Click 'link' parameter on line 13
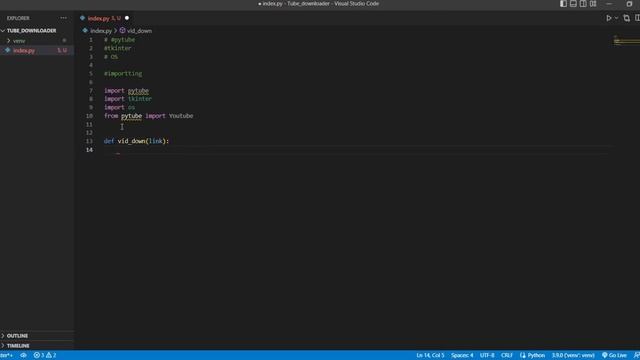Screen dimensions: 640x360 156,141
